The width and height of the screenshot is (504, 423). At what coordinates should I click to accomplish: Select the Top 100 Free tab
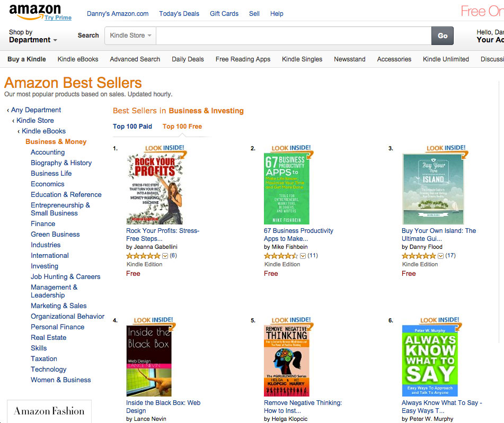pos(182,126)
